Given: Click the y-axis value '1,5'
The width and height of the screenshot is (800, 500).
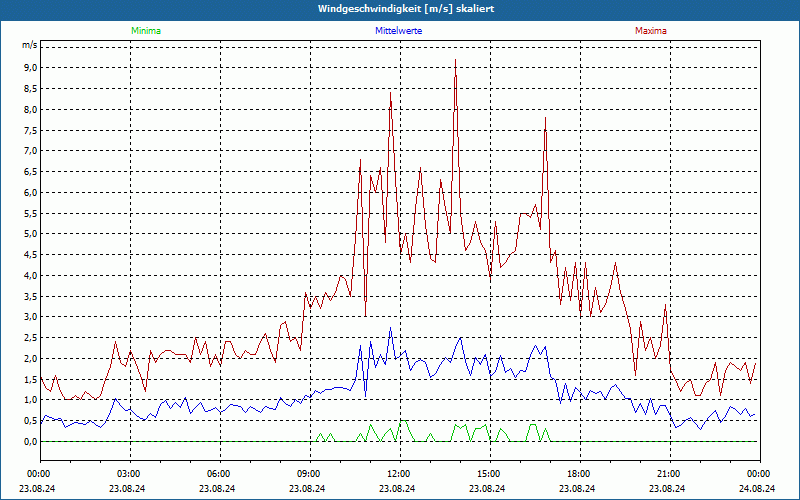Looking at the screenshot, I should coord(30,380).
